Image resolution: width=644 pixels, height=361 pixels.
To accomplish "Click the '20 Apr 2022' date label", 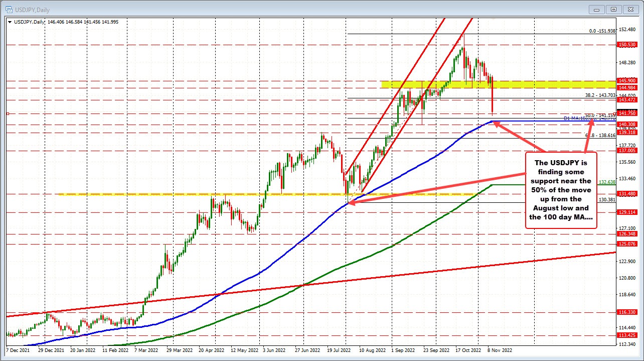I will point(211,350).
